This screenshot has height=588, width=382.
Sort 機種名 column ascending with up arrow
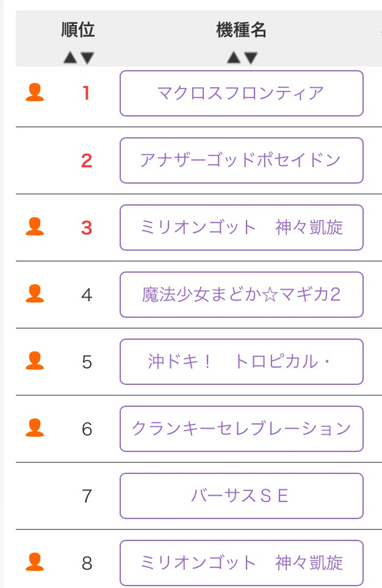pos(234,58)
